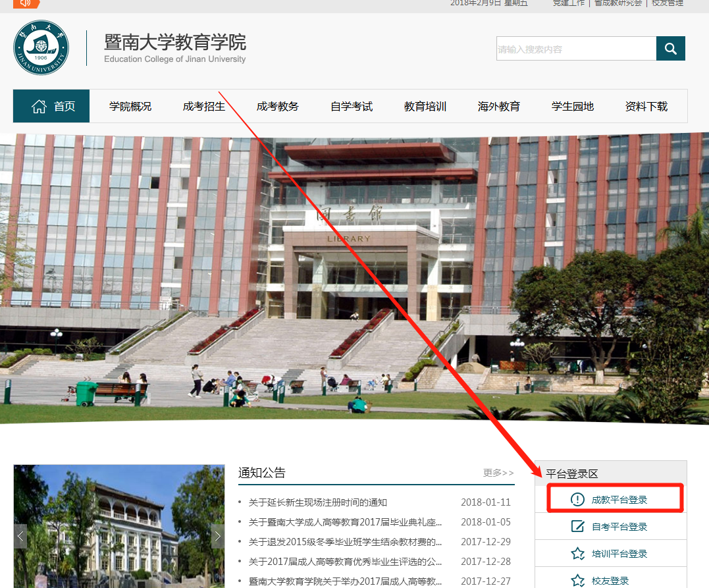Click the star icon beside 校友登录

[x=577, y=580]
